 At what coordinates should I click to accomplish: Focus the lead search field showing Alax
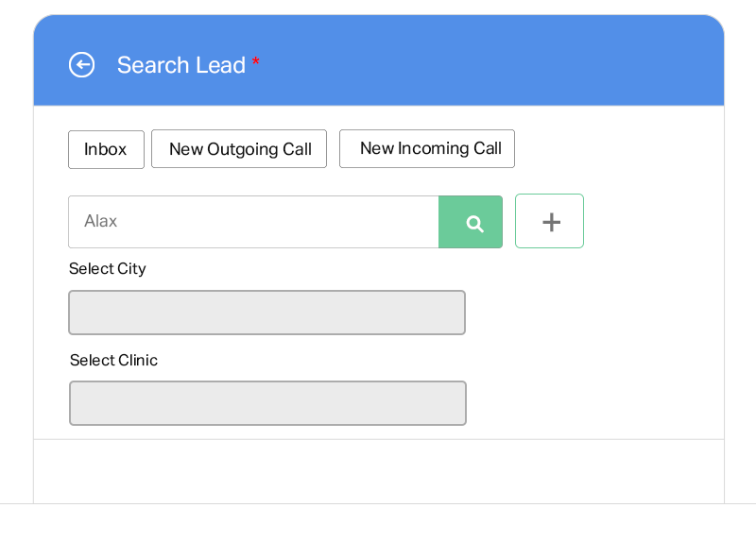pyautogui.click(x=253, y=222)
